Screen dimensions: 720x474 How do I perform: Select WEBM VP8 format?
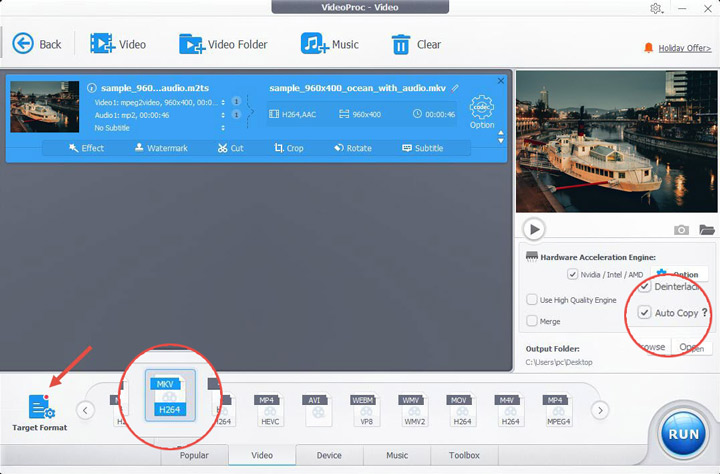click(365, 410)
